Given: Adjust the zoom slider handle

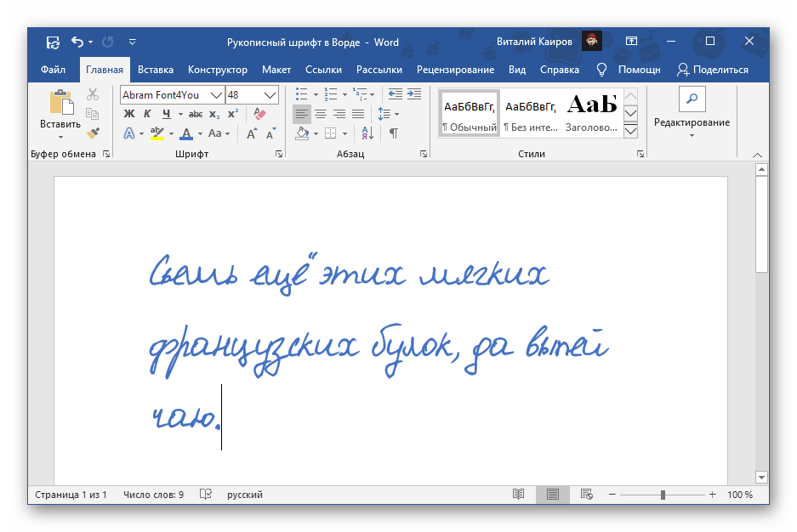Looking at the screenshot, I should pyautogui.click(x=663, y=495).
